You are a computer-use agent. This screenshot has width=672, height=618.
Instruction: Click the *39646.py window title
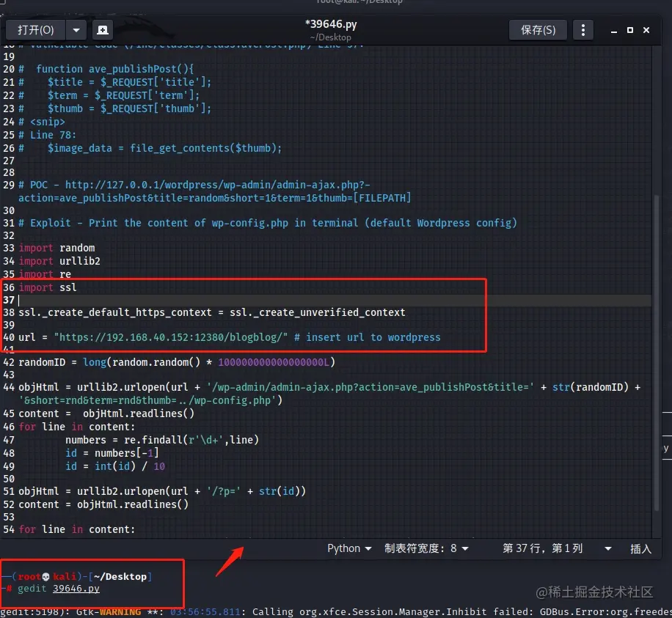coord(331,24)
